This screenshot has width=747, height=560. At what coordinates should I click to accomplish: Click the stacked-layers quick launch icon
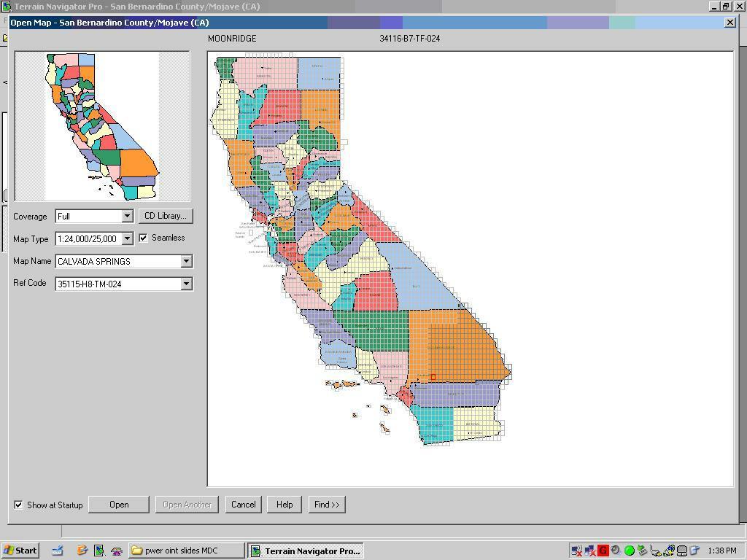pyautogui.click(x=116, y=551)
